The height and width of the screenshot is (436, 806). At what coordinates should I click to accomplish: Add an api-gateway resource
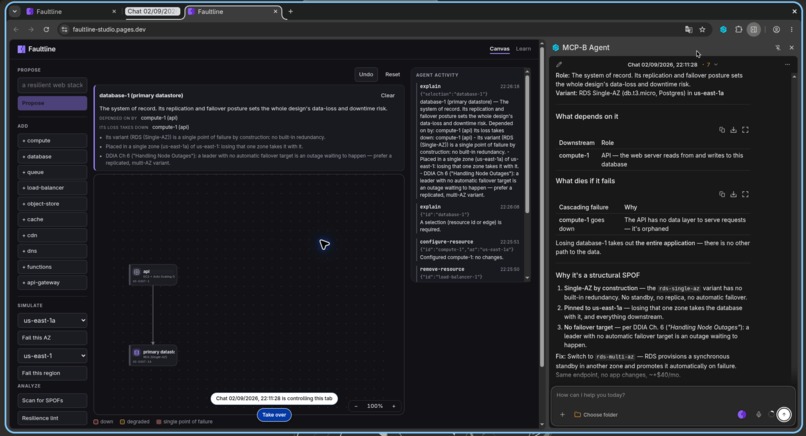[52, 282]
